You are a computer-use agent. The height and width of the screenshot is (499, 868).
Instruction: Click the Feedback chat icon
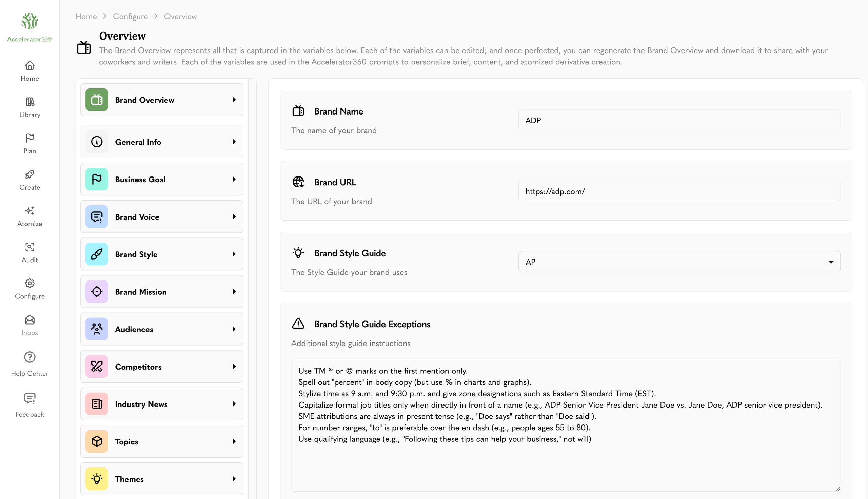tap(29, 398)
